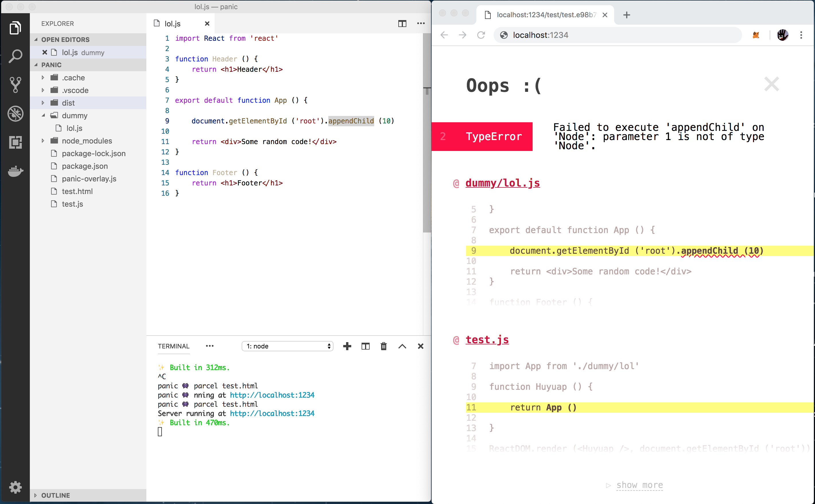Click 'Server running at' localhost link
Screen dimensions: 815x504
coord(272,413)
